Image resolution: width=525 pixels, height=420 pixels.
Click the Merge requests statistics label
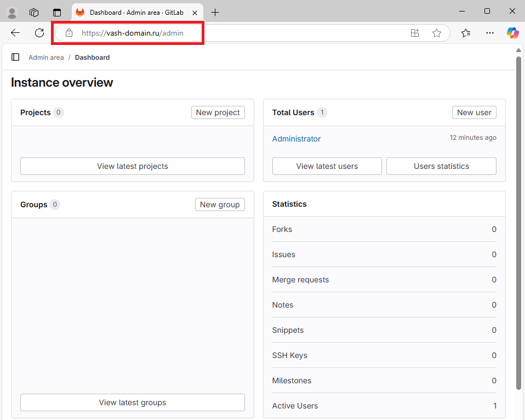300,280
